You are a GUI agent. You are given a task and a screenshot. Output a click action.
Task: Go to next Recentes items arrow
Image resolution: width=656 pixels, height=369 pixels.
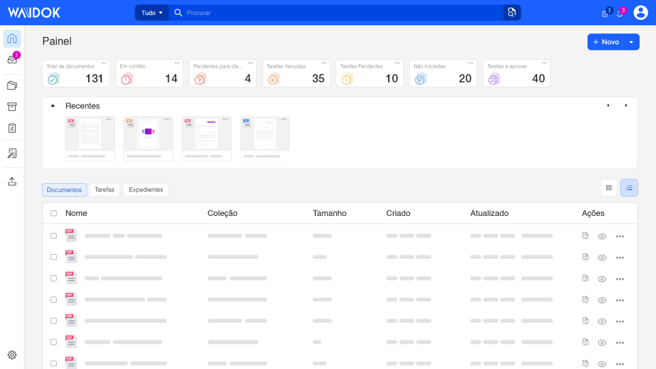pos(626,105)
